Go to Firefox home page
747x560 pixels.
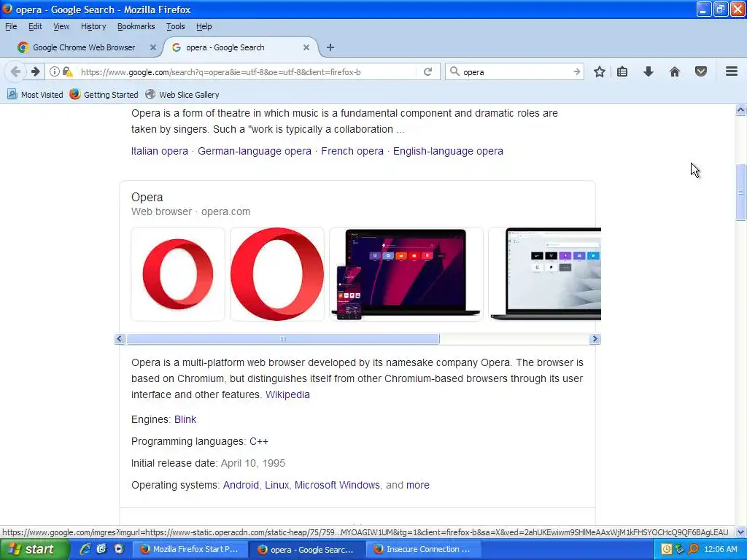675,72
